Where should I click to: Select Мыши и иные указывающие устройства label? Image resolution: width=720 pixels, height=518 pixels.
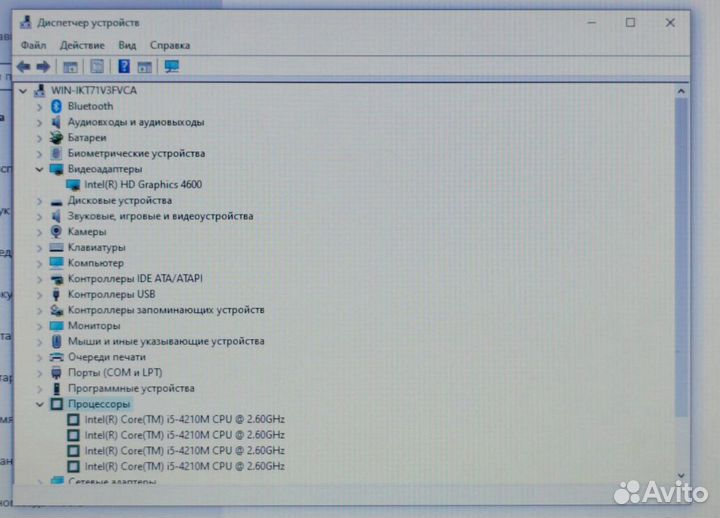click(166, 341)
